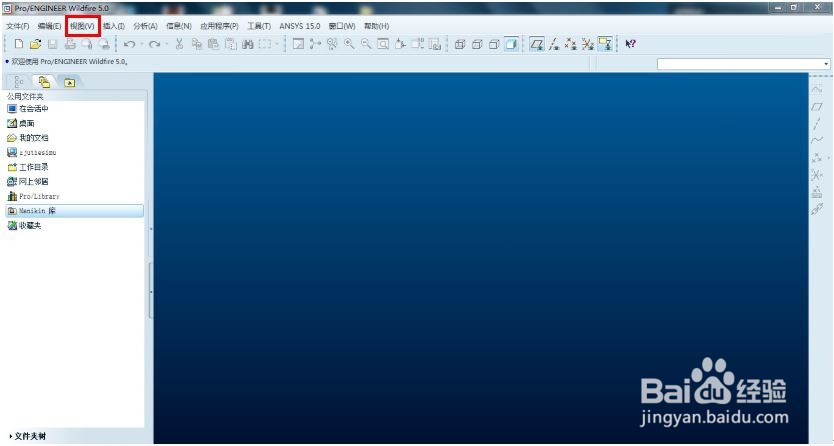Open the selection filter combo box
Image resolution: width=834 pixels, height=446 pixels.
click(744, 64)
